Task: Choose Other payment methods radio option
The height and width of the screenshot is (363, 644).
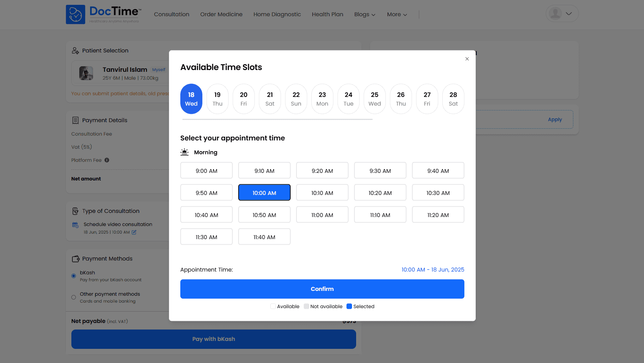Action: pos(73,297)
